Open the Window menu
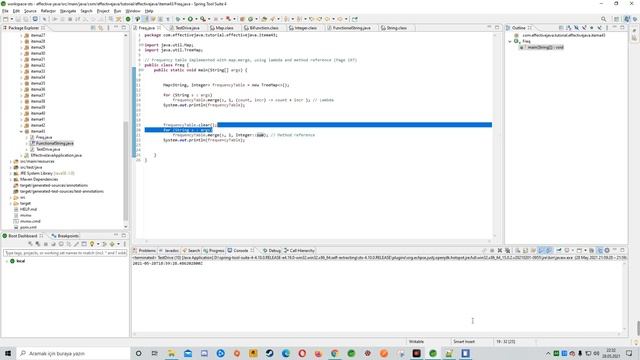 pos(133,11)
